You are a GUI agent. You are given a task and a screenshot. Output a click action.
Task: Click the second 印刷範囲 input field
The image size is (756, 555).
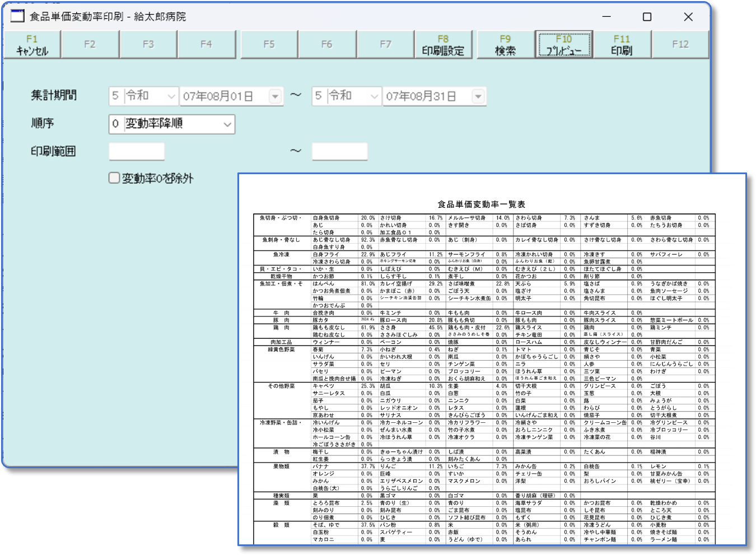click(x=339, y=151)
